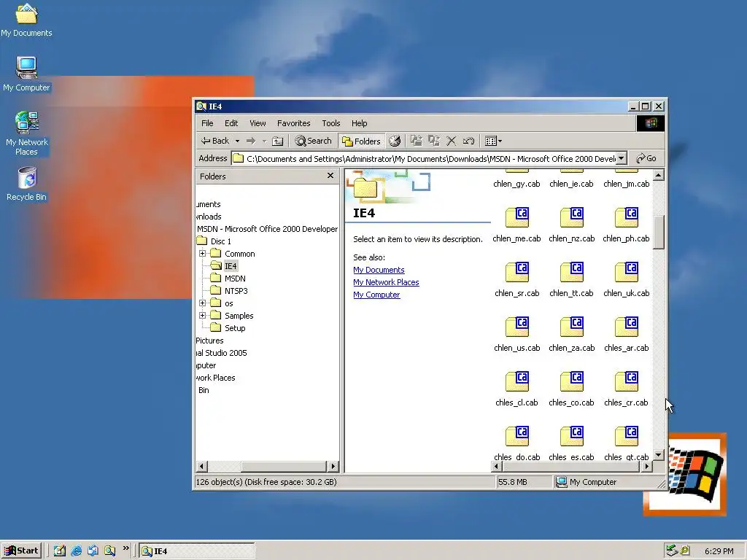Click the Forward arrow toolbar button

point(251,141)
